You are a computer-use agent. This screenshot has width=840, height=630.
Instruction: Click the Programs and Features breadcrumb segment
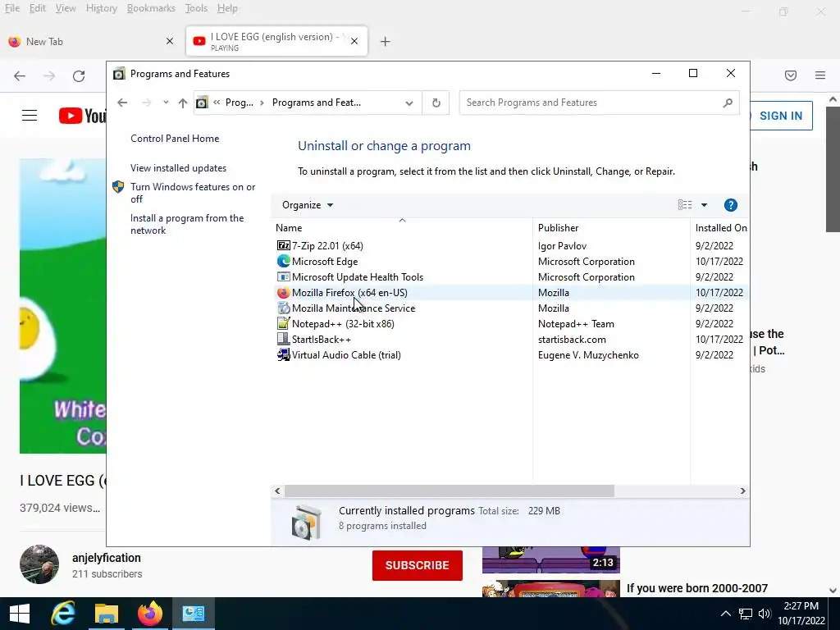coord(316,103)
